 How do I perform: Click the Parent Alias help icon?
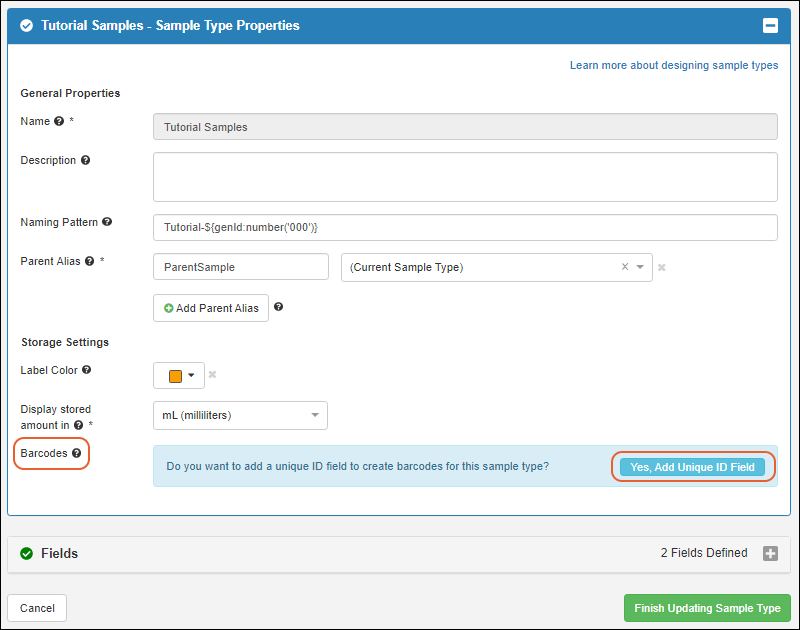click(x=90, y=261)
